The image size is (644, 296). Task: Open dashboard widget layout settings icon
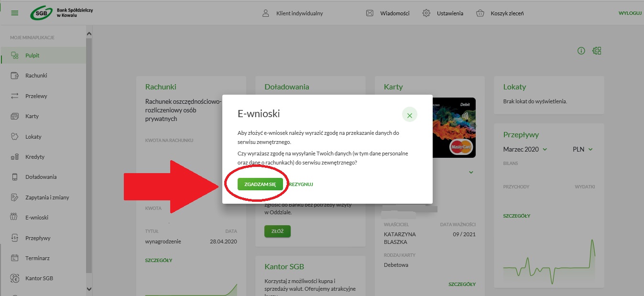pos(597,51)
